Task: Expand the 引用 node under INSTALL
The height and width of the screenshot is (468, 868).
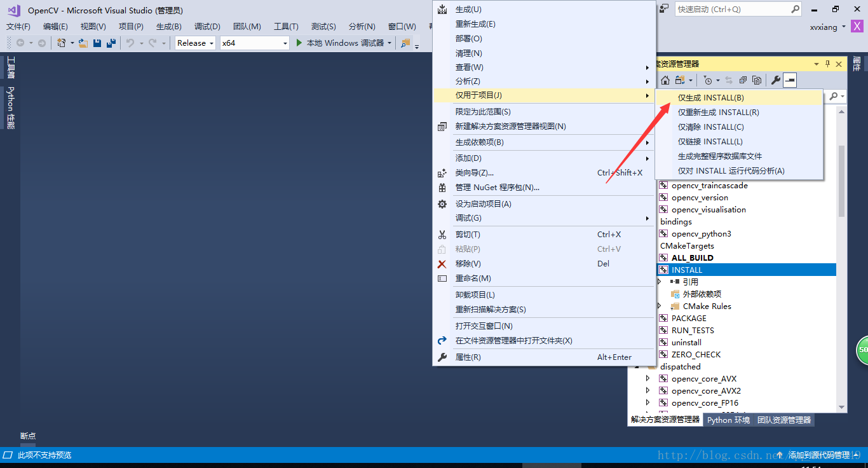Action: click(x=659, y=282)
